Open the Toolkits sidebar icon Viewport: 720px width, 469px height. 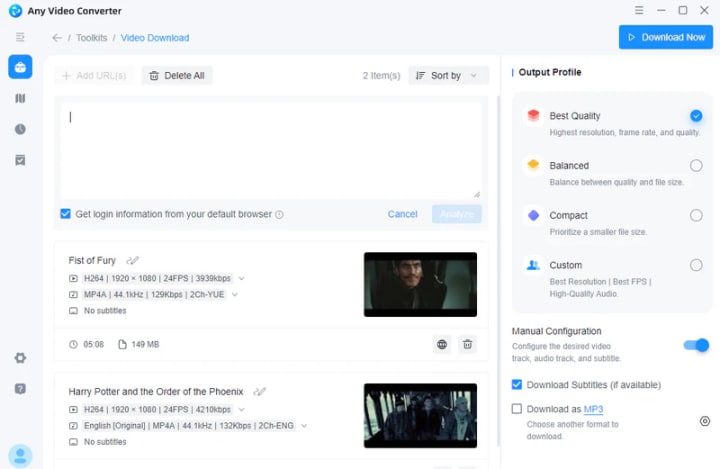(x=20, y=67)
